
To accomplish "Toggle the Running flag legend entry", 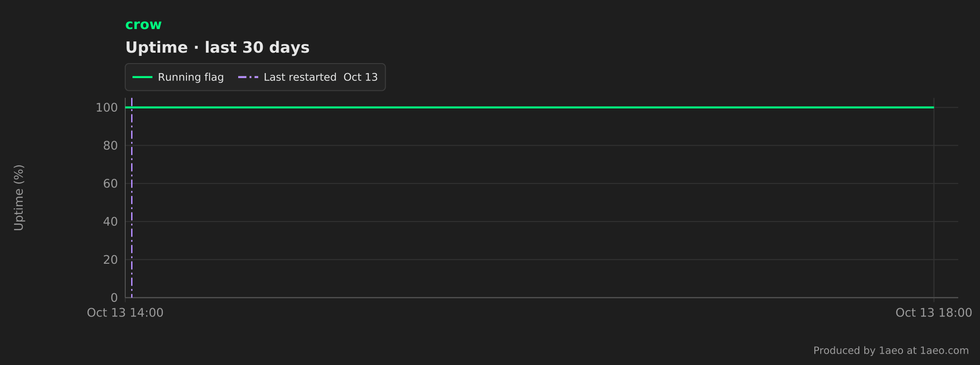I will 178,77.
